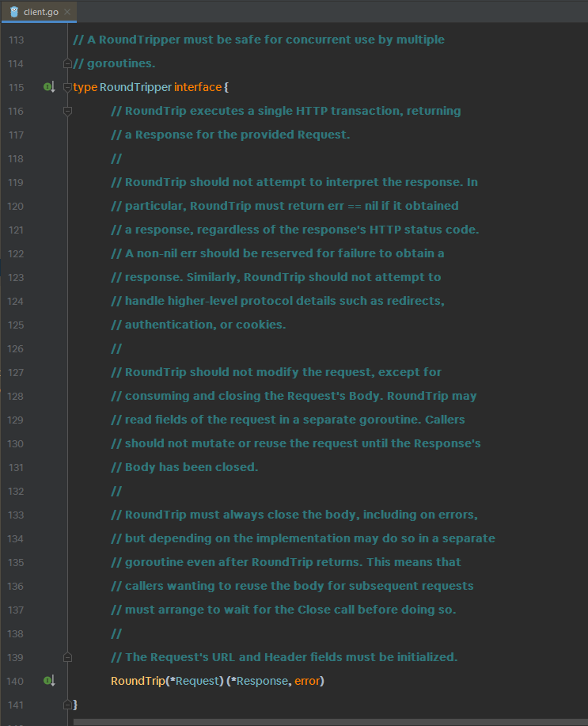Click the Go gopher file icon on the tab
Screen dimensions: 588x726
(x=14, y=12)
